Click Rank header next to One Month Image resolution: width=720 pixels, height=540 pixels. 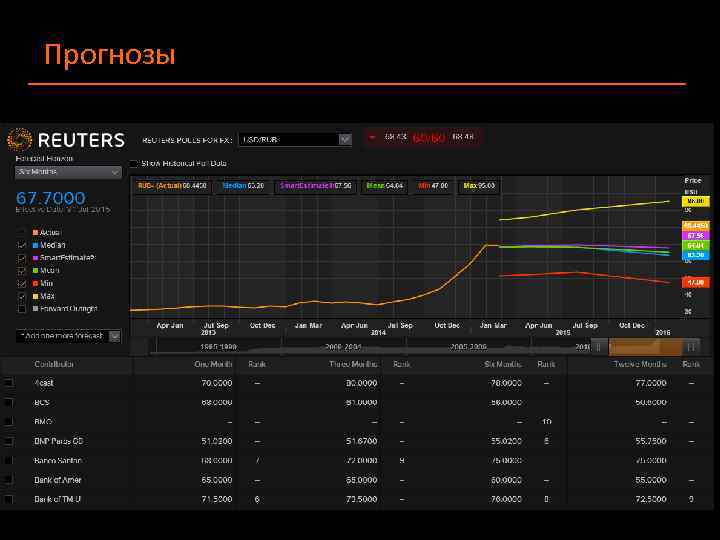tap(257, 364)
